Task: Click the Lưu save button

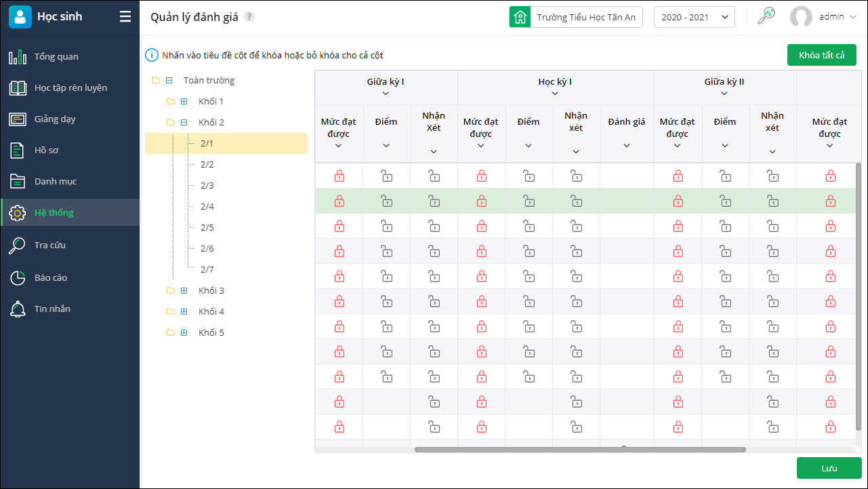Action: pos(829,468)
